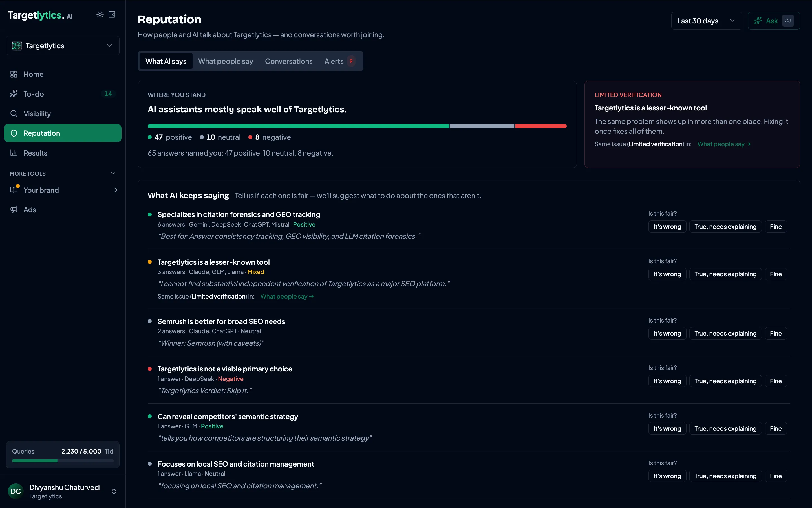The height and width of the screenshot is (508, 812).
Task: Click the red negative segment of sentiment bar
Action: (541, 126)
